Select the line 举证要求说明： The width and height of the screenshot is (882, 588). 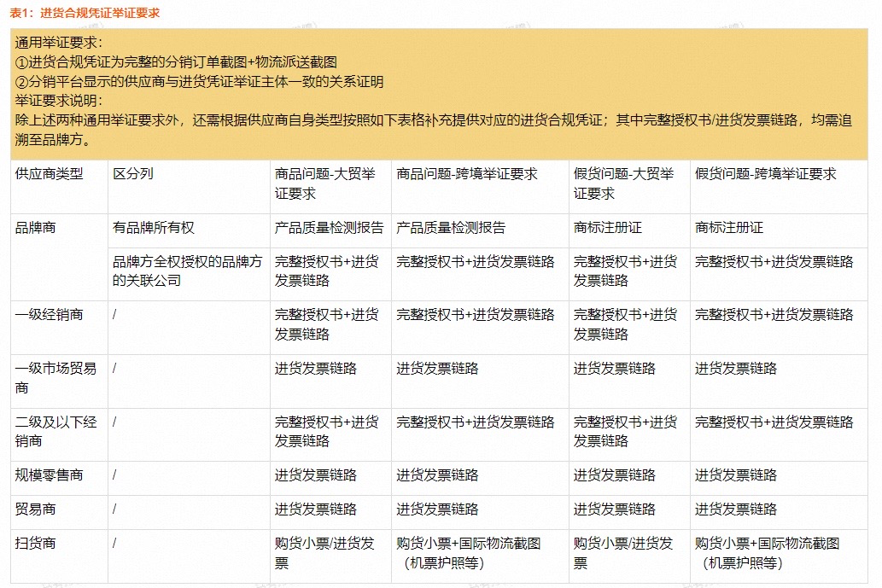coord(59,102)
